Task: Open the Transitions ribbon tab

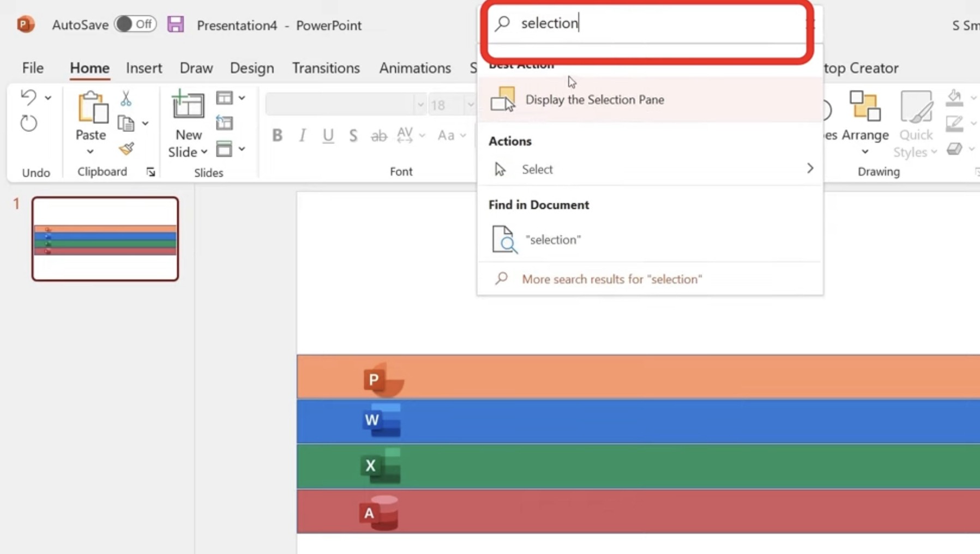Action: (326, 68)
